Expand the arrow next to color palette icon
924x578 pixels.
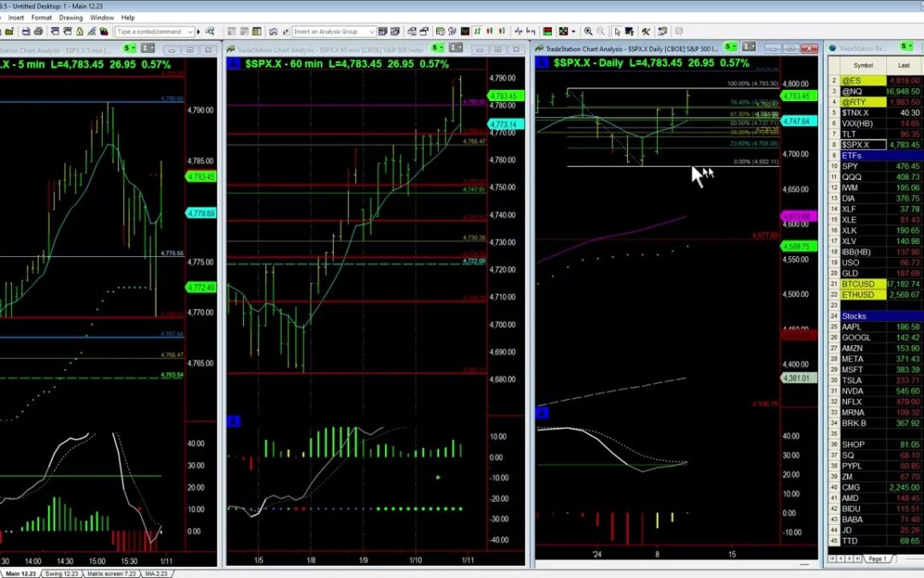tap(573, 32)
